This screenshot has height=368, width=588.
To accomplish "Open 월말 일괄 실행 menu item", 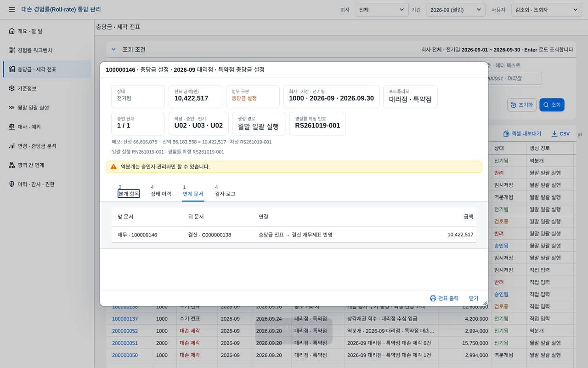I will 47,108.
